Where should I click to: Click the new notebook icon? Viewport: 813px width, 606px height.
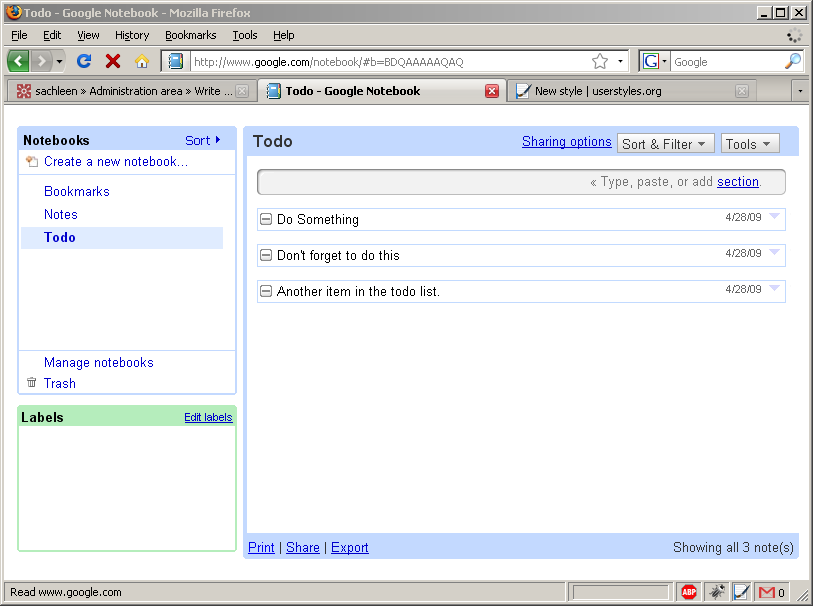coord(32,161)
